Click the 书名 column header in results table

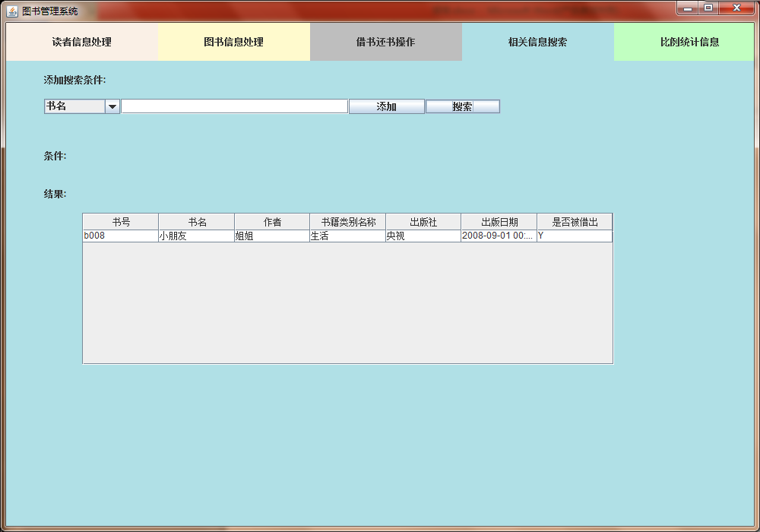coord(197,222)
